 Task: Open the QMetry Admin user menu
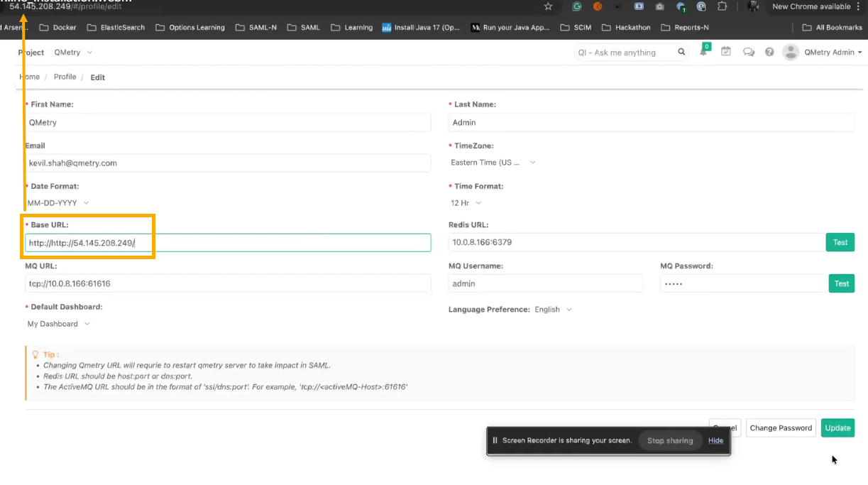833,53
